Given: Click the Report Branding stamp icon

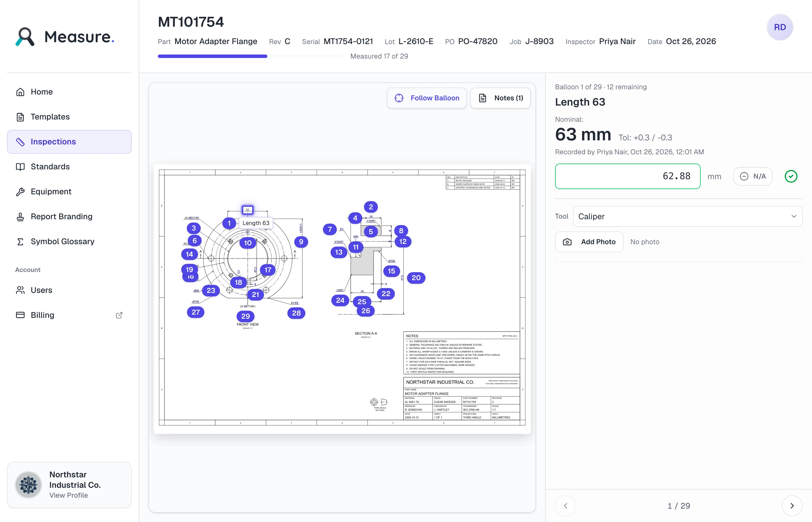Looking at the screenshot, I should [x=20, y=217].
